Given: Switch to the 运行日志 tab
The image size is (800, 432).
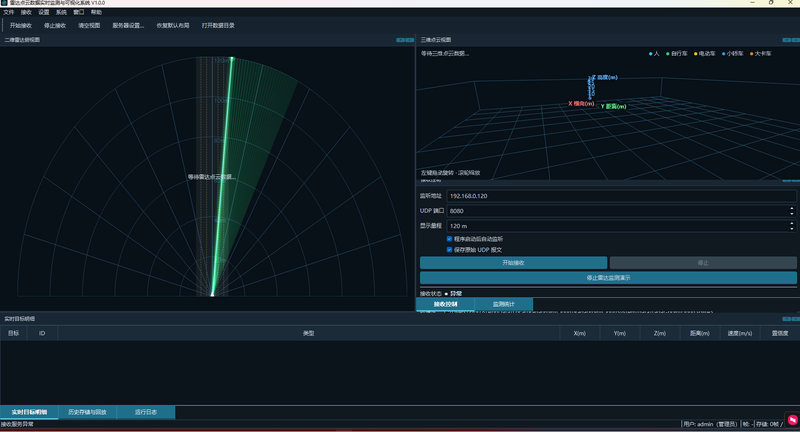Looking at the screenshot, I should [146, 412].
